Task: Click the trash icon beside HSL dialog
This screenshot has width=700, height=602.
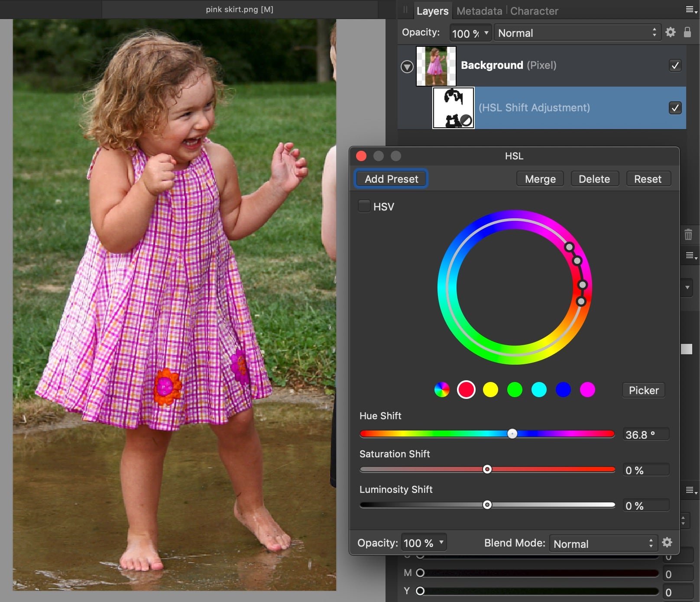Action: coord(688,235)
